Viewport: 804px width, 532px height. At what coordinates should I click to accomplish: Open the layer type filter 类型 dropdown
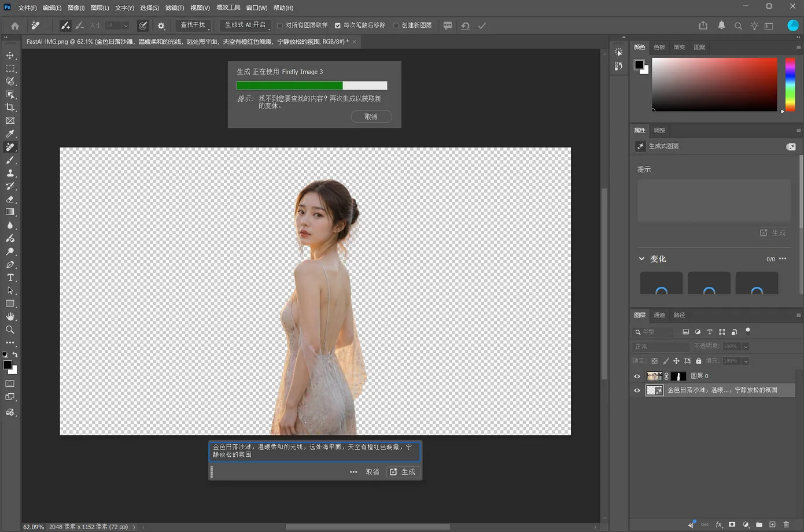tap(654, 332)
